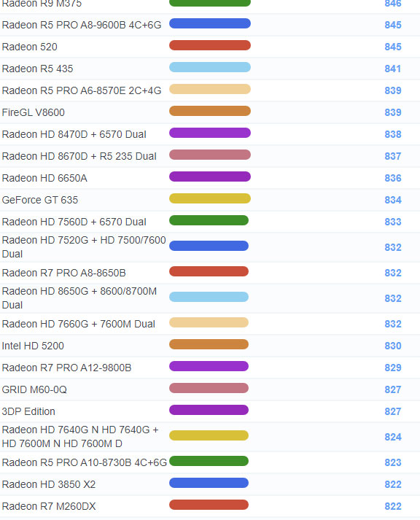Select the Radeon HD 3850 X2 entry
The width and height of the screenshot is (420, 520).
49,484
